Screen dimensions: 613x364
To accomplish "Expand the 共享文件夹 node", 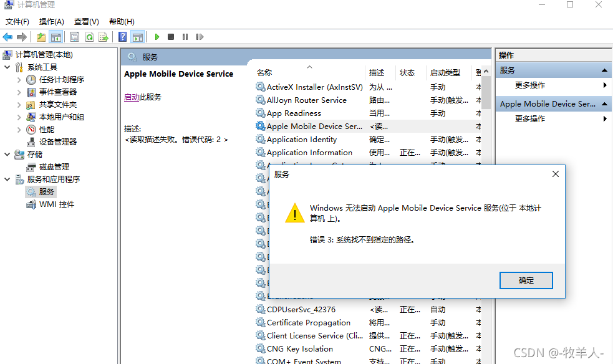I will coord(19,105).
